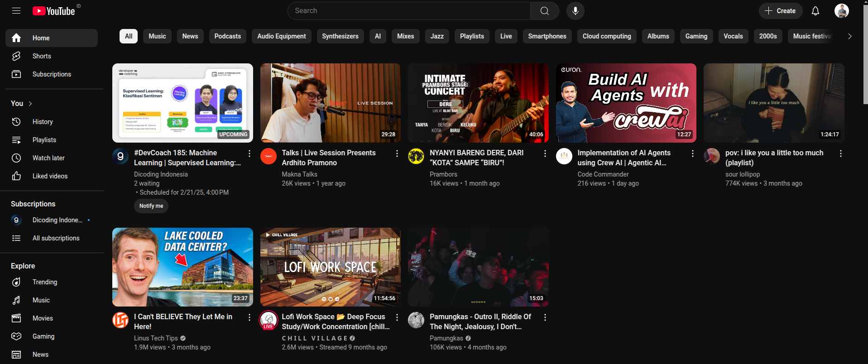Screen dimensions: 868x364
Task: Open Linus Tech Tips channel link
Action: point(156,338)
